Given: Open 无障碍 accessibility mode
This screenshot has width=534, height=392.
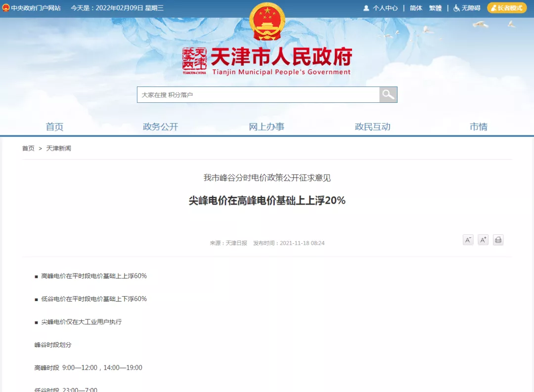Looking at the screenshot, I should [x=467, y=8].
